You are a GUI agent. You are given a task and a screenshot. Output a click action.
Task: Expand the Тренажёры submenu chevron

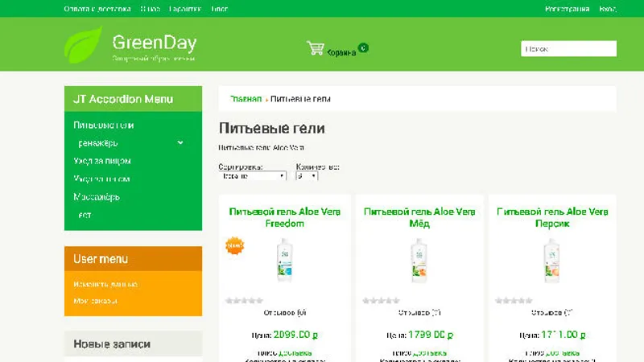click(x=180, y=143)
